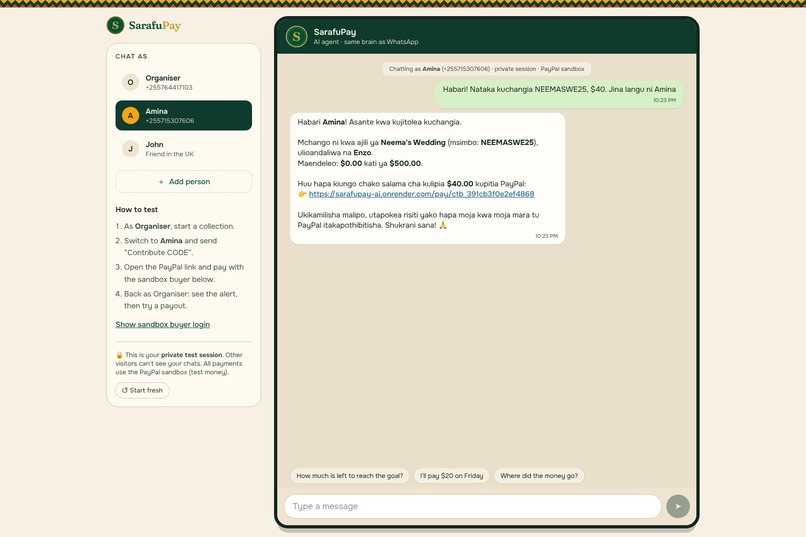Click Amina's green sent message bubble
The height and width of the screenshot is (537, 806).
[x=559, y=94]
